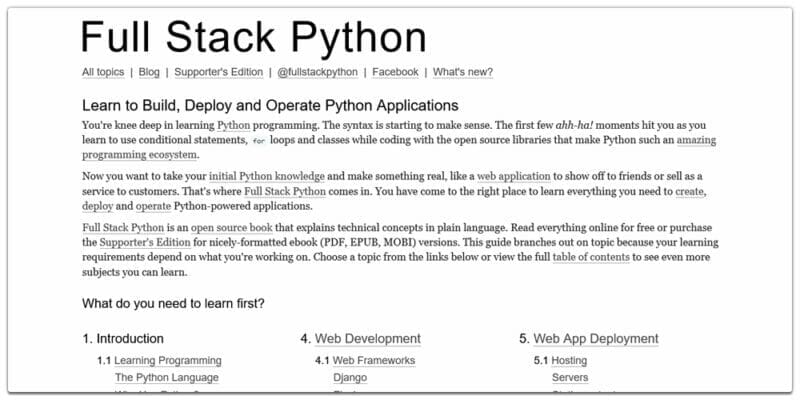Open the Web Frameworks chapter
Viewport: 800px width, 400px height.
click(x=374, y=361)
